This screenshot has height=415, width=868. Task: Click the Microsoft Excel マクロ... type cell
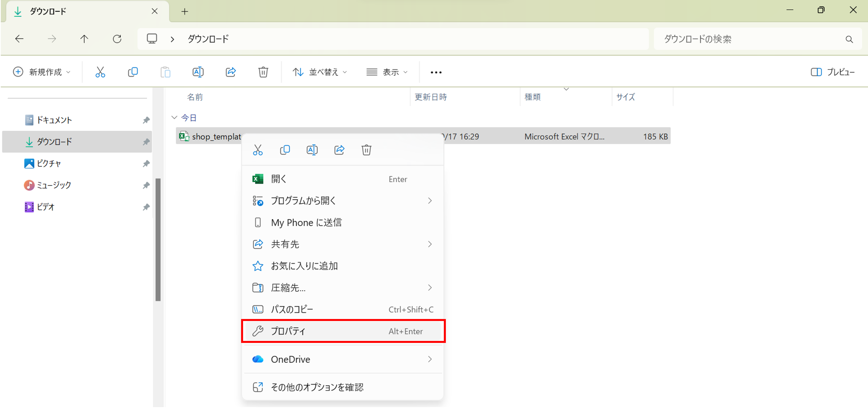click(564, 137)
